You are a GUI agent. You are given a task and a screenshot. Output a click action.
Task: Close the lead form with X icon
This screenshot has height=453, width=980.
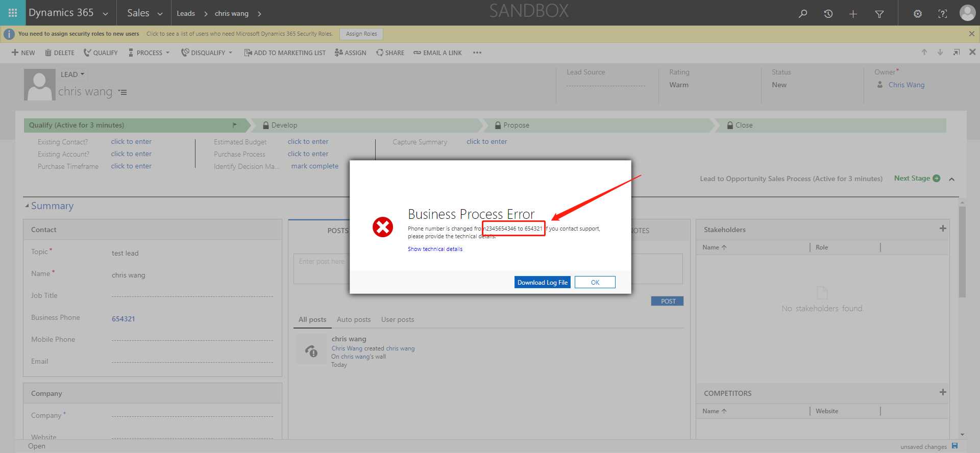tap(972, 52)
